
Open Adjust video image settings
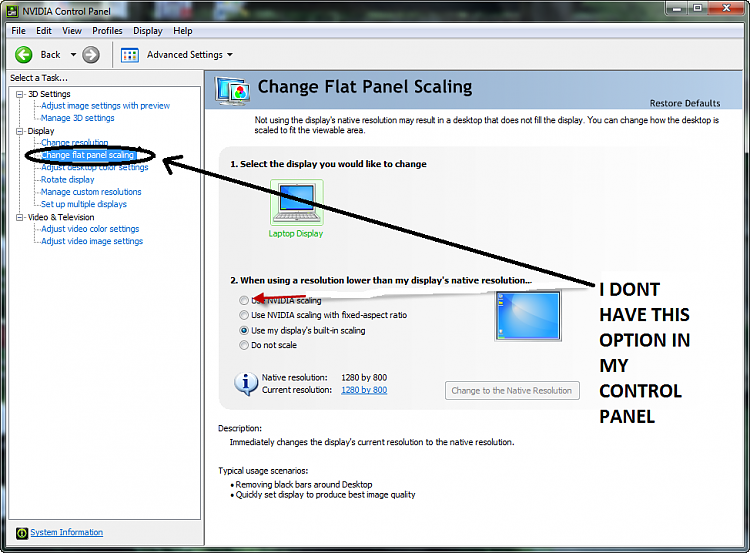[x=92, y=242]
